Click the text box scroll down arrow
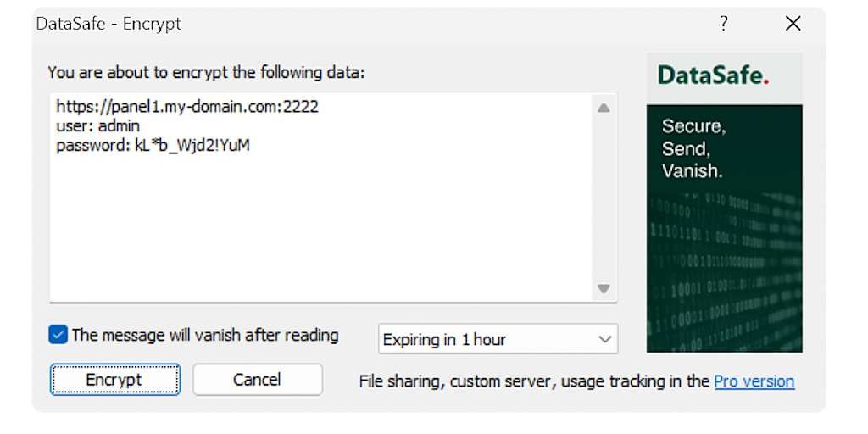Screen dimensions: 868x434 (604, 288)
